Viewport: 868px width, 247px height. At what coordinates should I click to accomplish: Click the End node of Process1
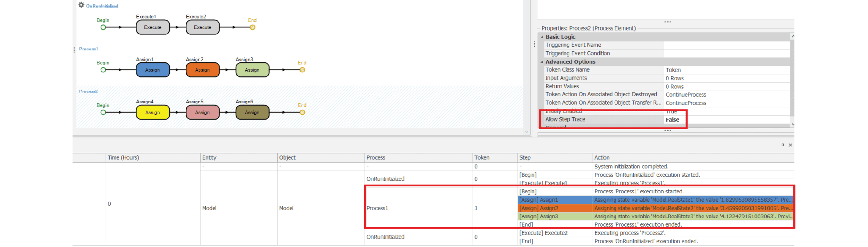tap(302, 70)
